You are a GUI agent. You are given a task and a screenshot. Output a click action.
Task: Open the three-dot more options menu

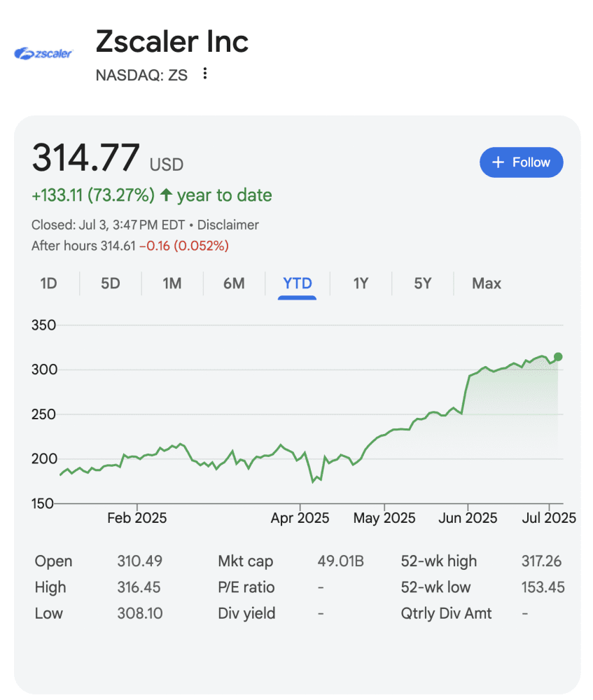205,73
